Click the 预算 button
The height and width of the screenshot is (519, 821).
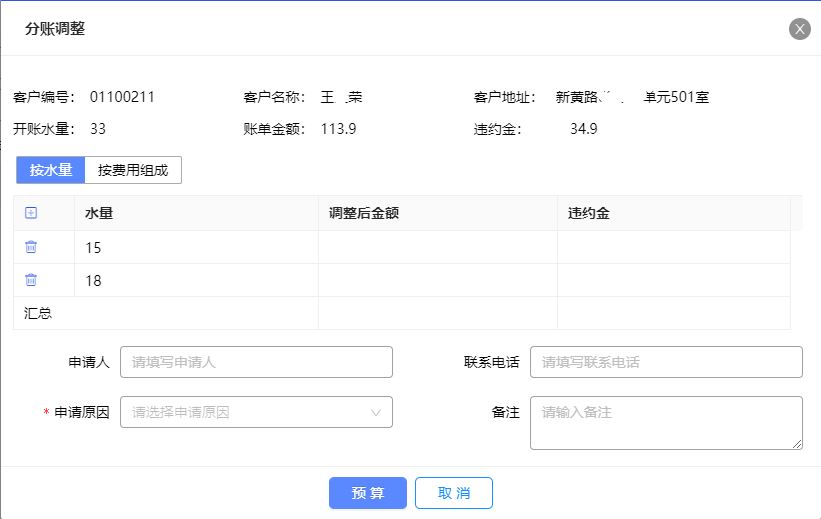[368, 493]
